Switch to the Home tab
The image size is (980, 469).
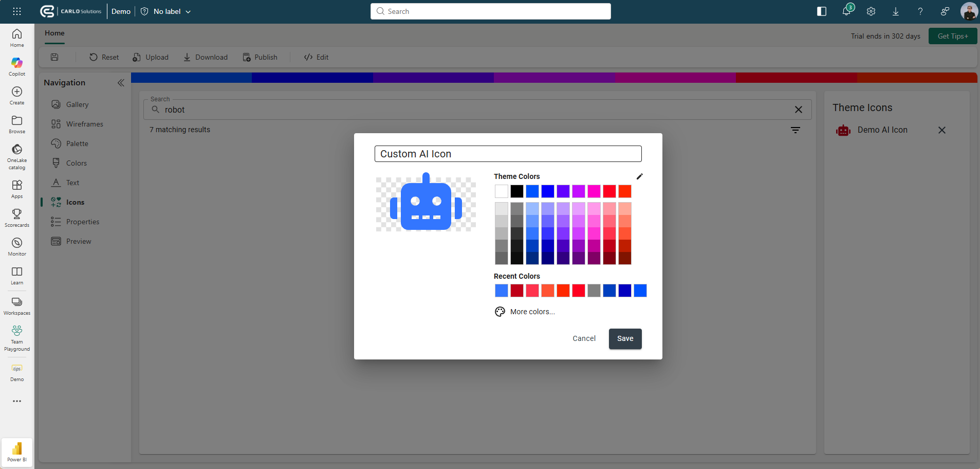coord(55,33)
